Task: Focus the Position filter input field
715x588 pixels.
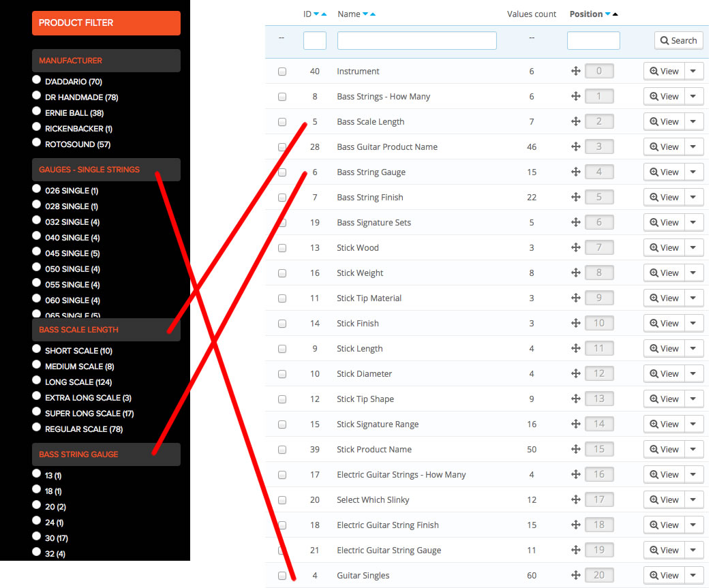Action: coord(593,41)
